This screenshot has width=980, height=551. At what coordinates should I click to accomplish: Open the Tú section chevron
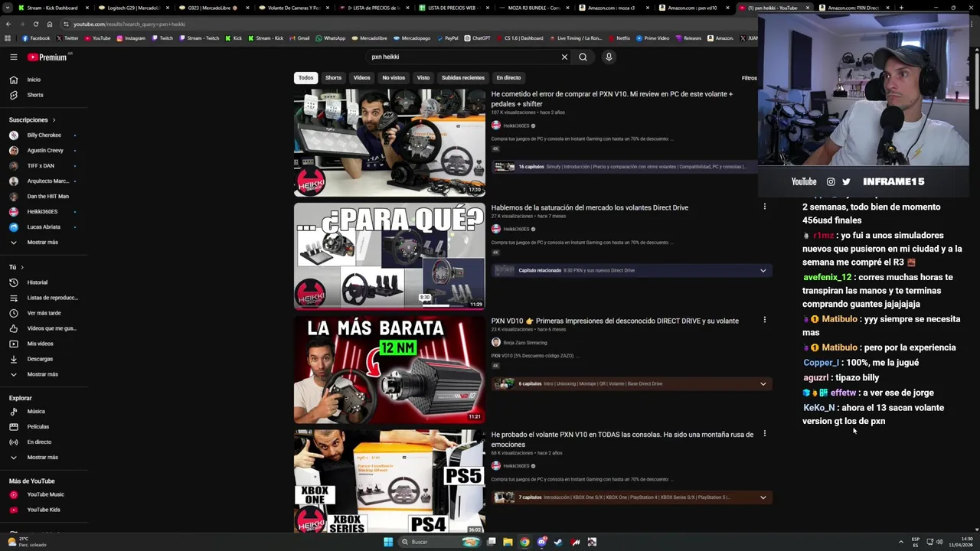click(22, 267)
